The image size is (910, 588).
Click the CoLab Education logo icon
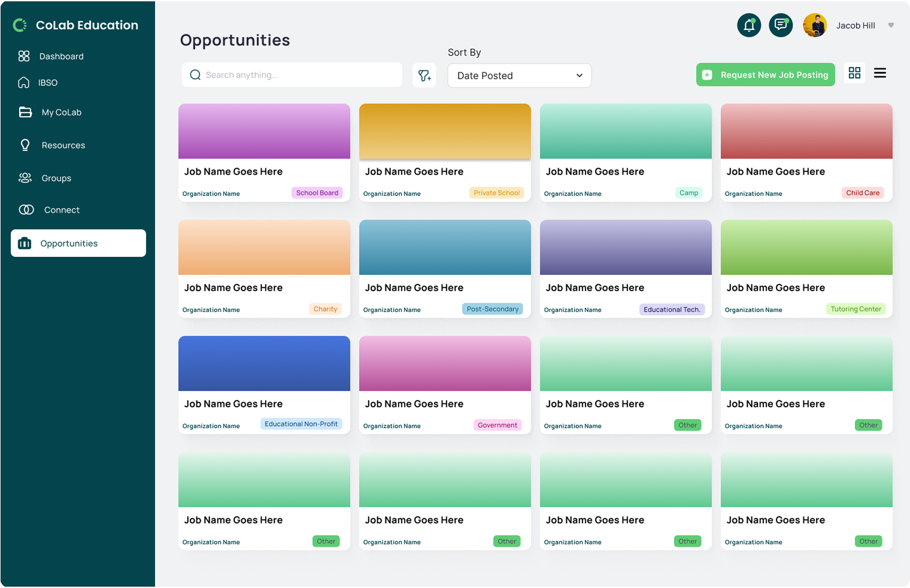pyautogui.click(x=20, y=25)
